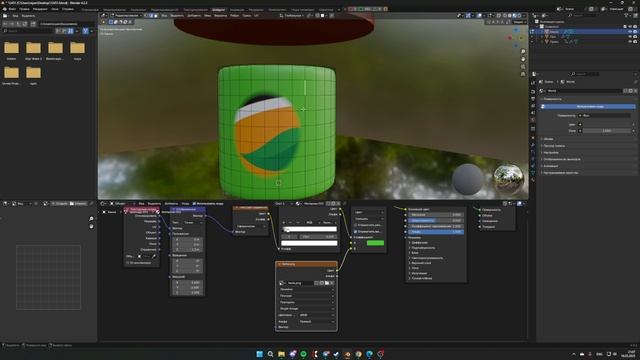The height and width of the screenshot is (360, 640).
Task: Open editing mode dropdown in viewport header
Action: click(x=126, y=16)
